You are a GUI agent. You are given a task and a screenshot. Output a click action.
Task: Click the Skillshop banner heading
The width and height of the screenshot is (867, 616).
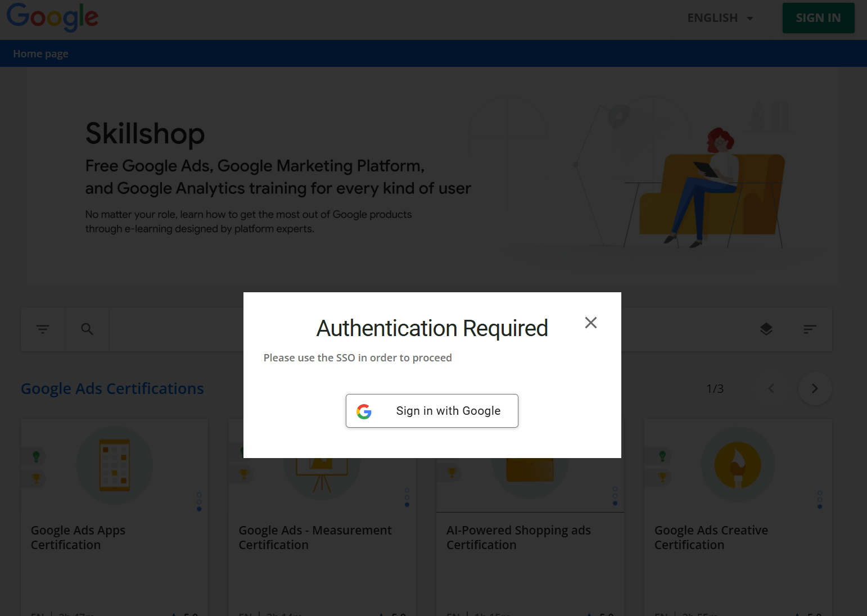pos(145,134)
